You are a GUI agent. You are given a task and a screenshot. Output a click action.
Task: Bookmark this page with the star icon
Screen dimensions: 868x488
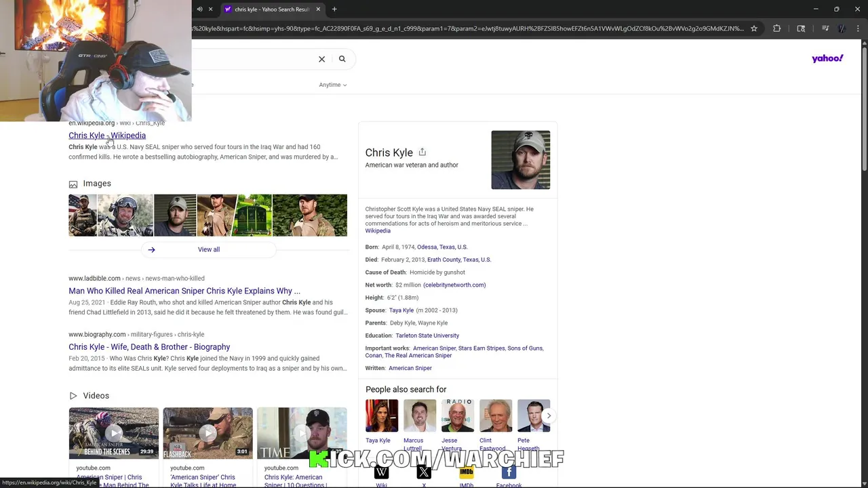[x=753, y=28]
